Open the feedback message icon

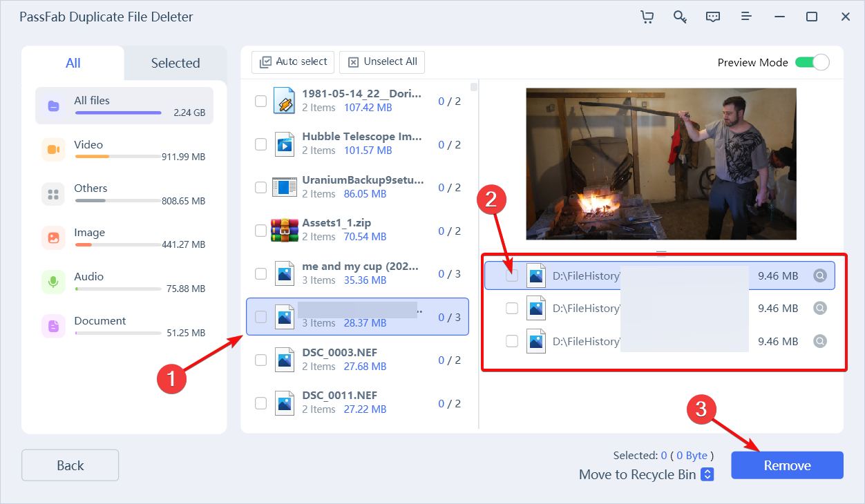pos(713,17)
